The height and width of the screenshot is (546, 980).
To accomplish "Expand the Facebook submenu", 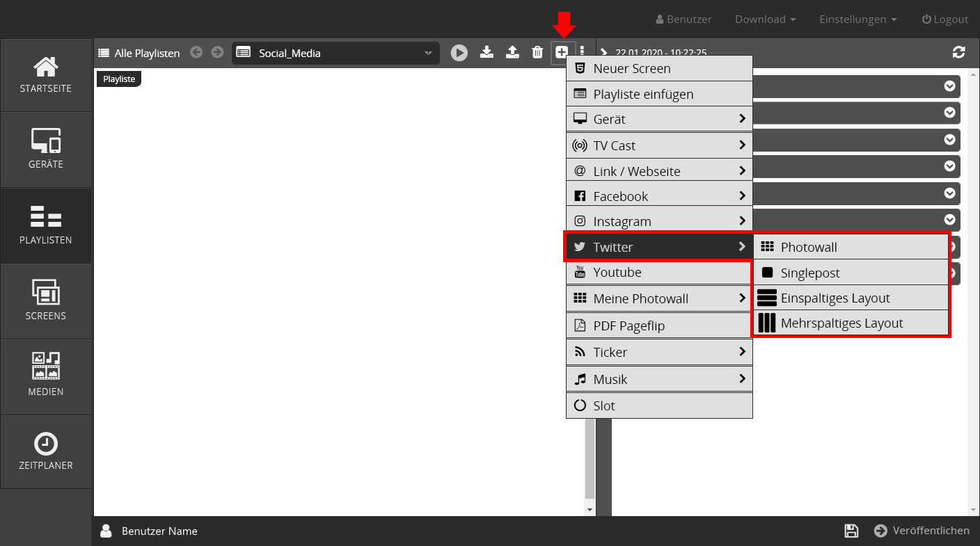I will [x=659, y=195].
